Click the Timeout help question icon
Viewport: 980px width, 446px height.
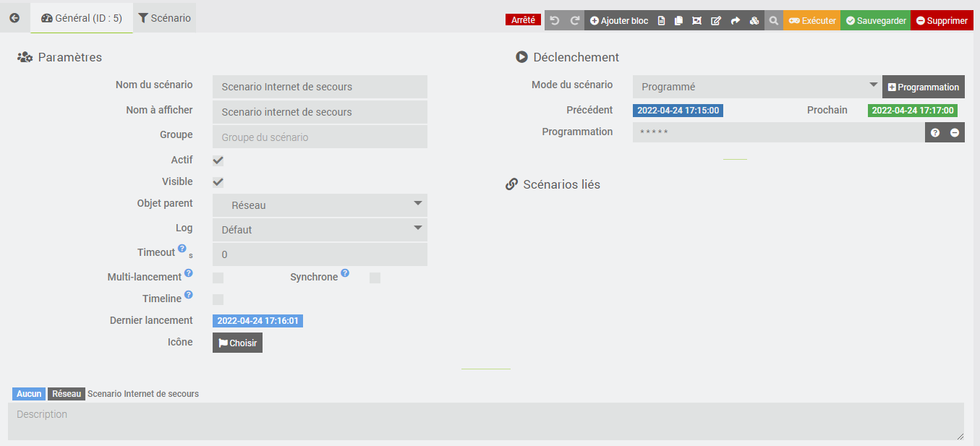182,249
